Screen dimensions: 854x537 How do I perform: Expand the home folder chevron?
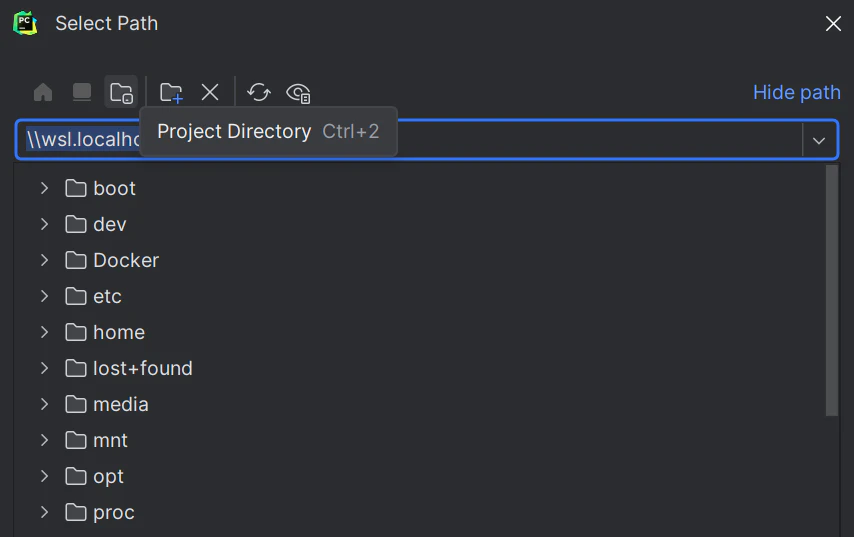[x=44, y=332]
